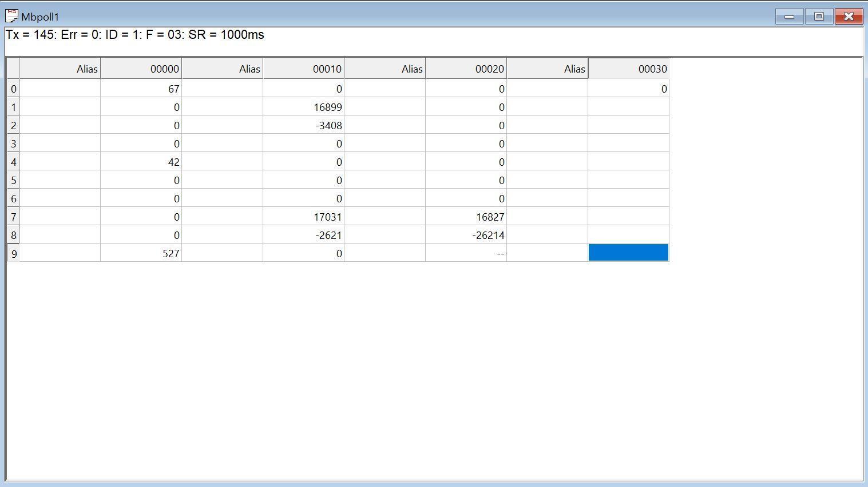This screenshot has width=868, height=487.
Task: Click the cell containing value 16827
Action: click(466, 217)
